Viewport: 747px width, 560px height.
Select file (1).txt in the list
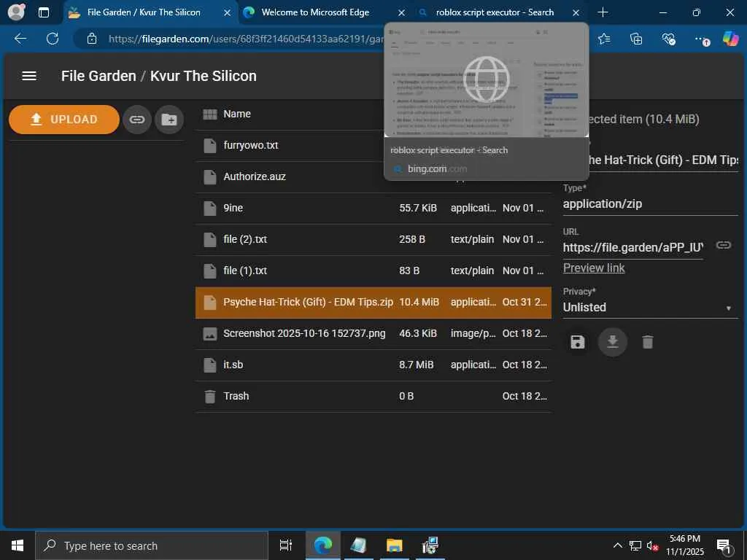[373, 271]
